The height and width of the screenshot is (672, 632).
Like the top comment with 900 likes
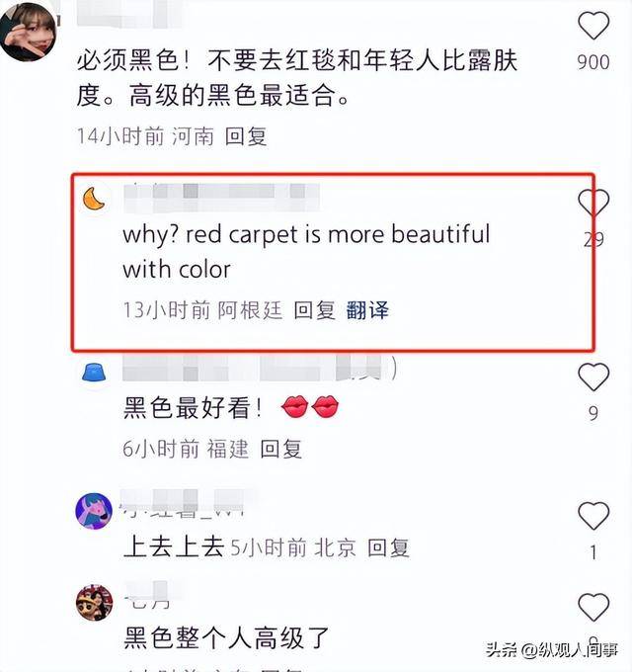[593, 26]
